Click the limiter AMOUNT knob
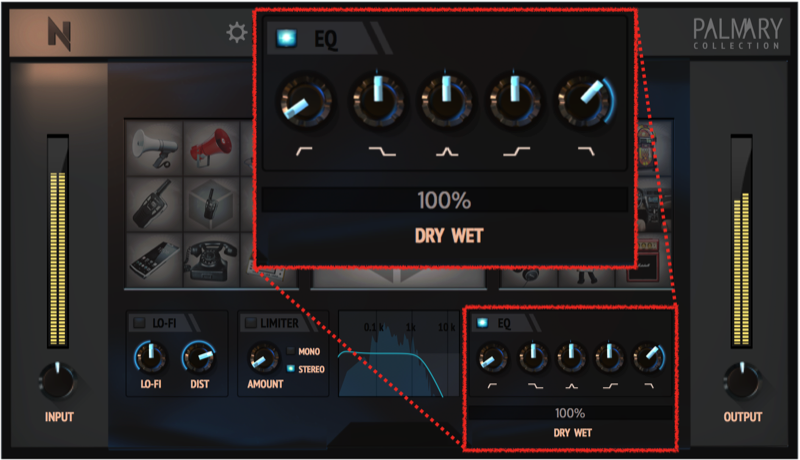 263,358
